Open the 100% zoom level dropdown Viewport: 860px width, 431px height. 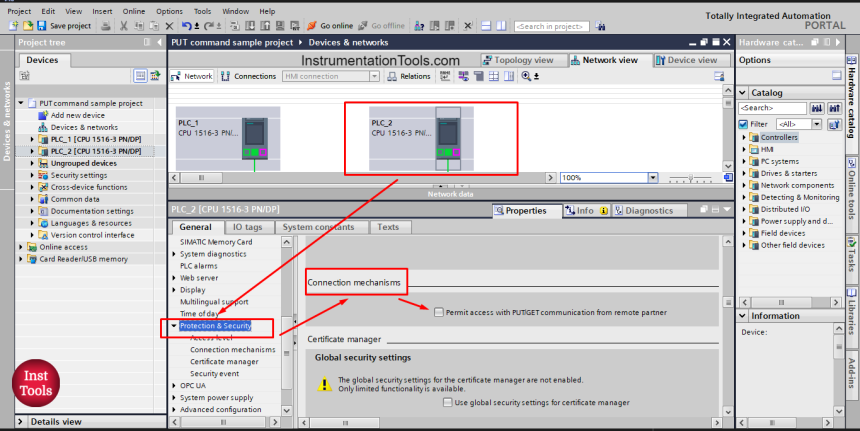coord(653,178)
